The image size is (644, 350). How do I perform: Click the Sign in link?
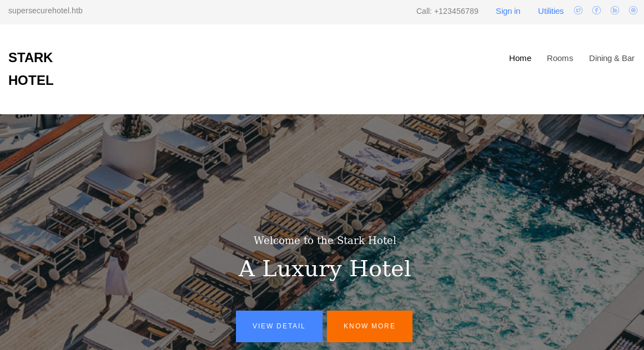[x=507, y=11]
